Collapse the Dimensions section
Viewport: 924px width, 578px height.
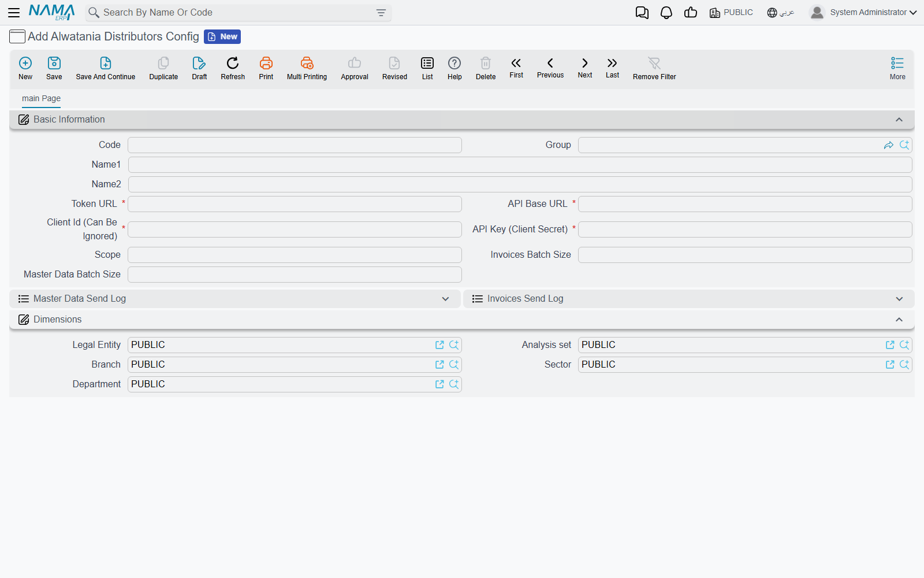point(899,320)
